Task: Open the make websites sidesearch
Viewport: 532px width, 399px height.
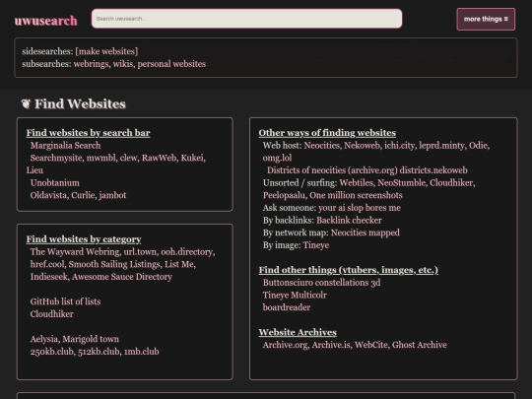Action: coord(106,51)
